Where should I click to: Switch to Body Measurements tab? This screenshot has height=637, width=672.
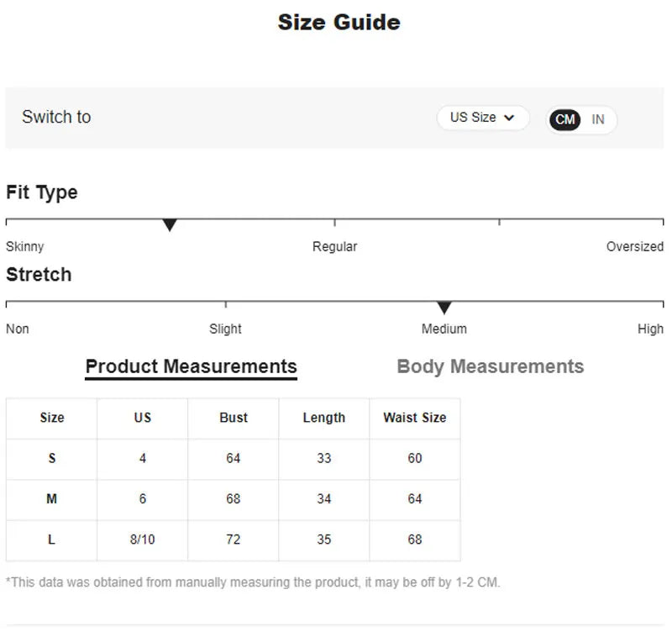490,366
